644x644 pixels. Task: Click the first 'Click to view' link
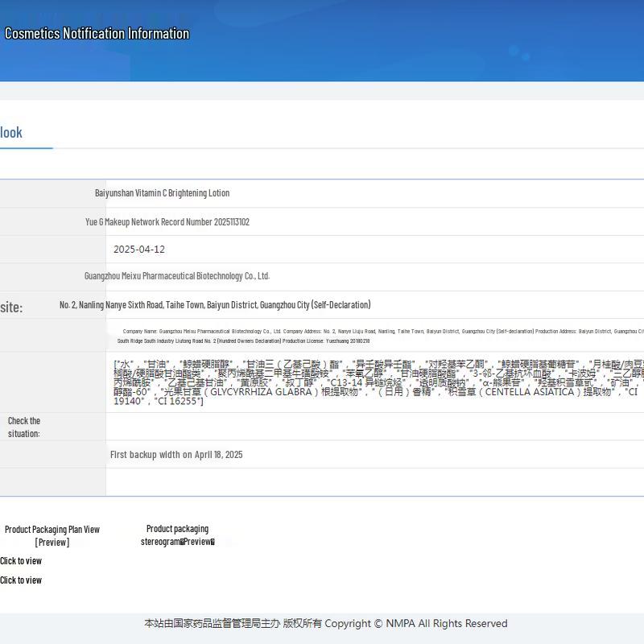21,561
